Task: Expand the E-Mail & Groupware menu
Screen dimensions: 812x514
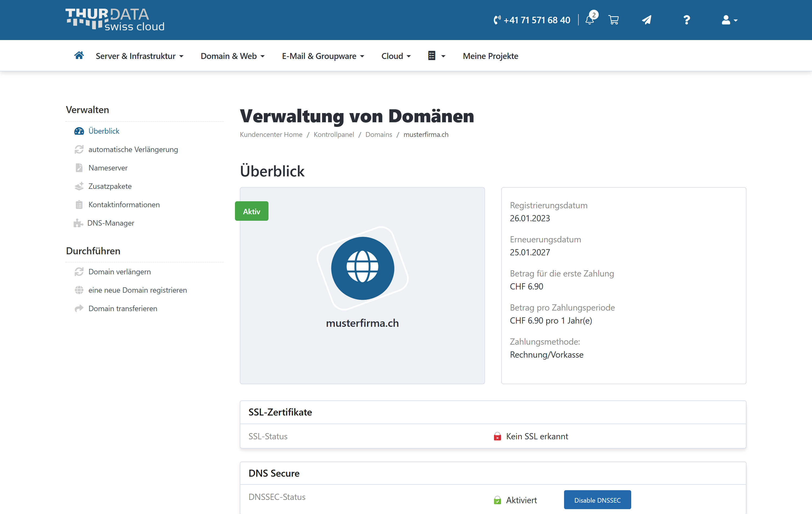Action: point(323,56)
